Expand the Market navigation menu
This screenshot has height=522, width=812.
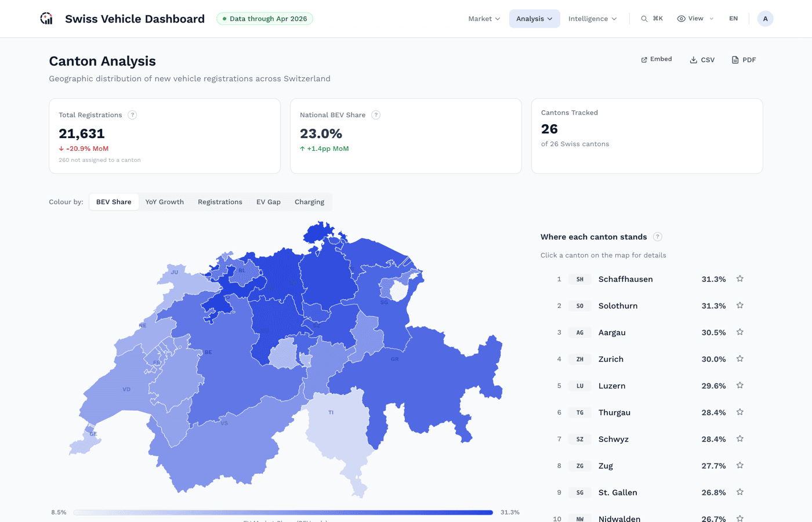point(484,19)
